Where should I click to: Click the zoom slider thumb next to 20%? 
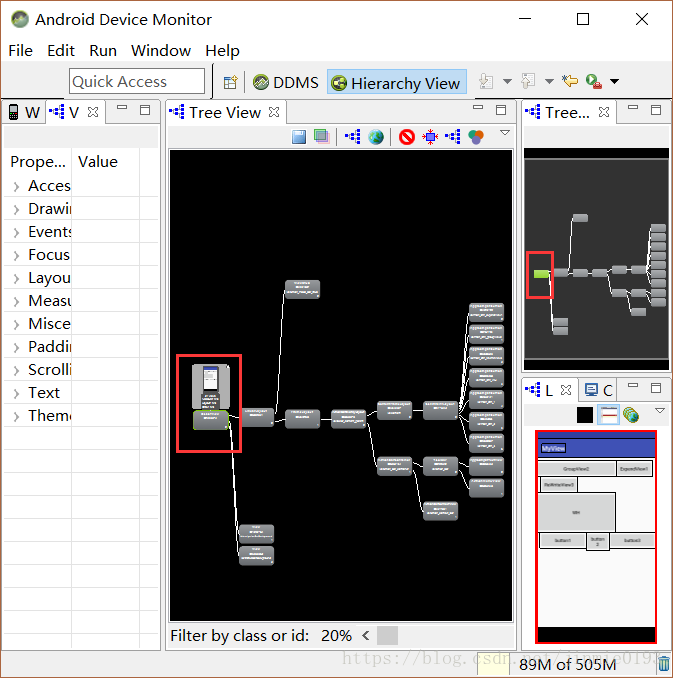coord(387,636)
